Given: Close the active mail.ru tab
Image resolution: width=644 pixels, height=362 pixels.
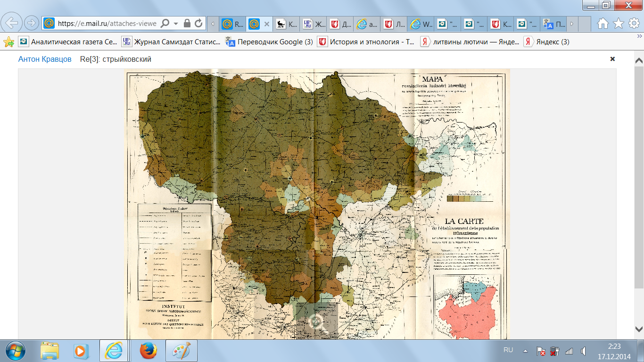Looking at the screenshot, I should coord(266,24).
